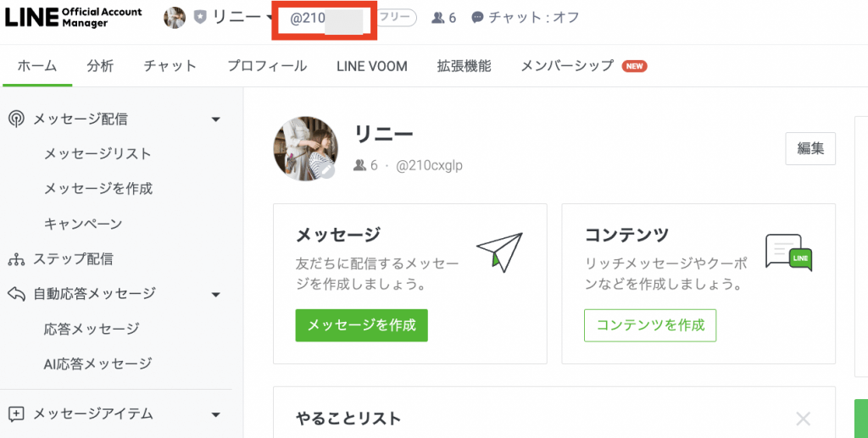The image size is (868, 438).
Task: Switch to the 分析 tab
Action: 100,66
